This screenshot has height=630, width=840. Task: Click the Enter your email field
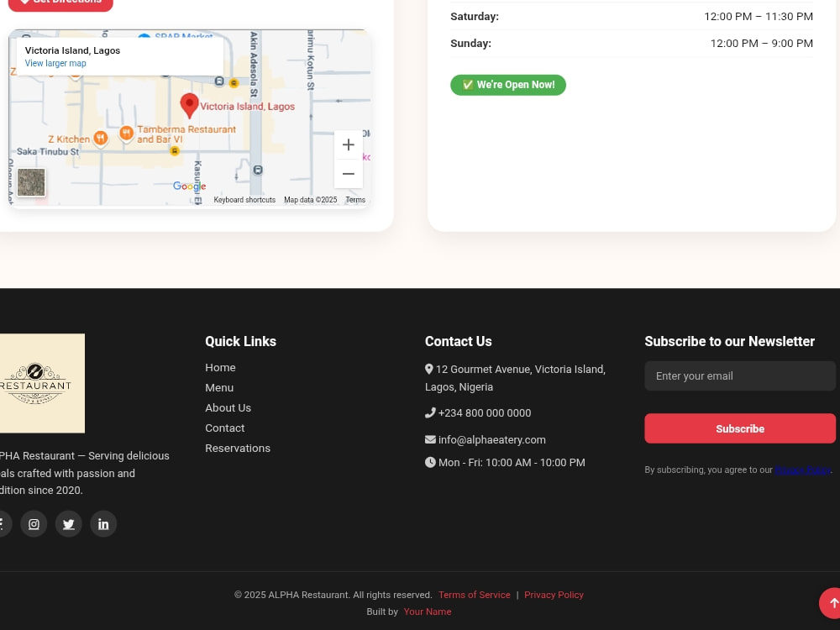[740, 376]
